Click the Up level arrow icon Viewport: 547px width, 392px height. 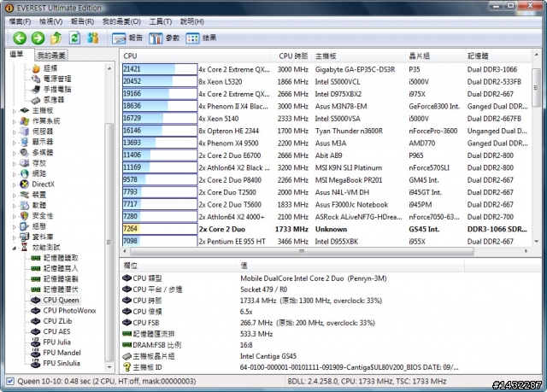click(56, 38)
